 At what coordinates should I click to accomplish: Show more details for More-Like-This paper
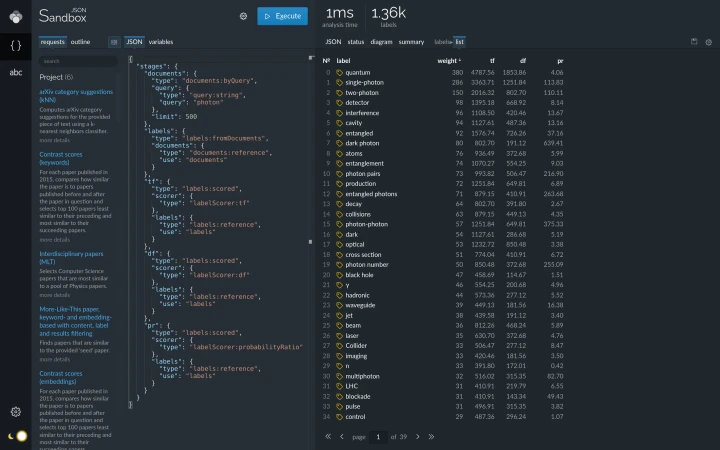point(55,359)
